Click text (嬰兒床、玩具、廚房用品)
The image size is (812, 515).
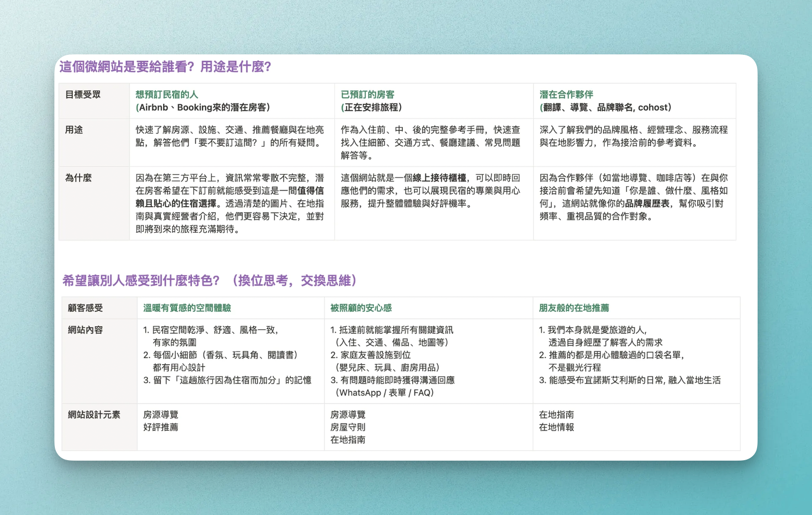[388, 367]
